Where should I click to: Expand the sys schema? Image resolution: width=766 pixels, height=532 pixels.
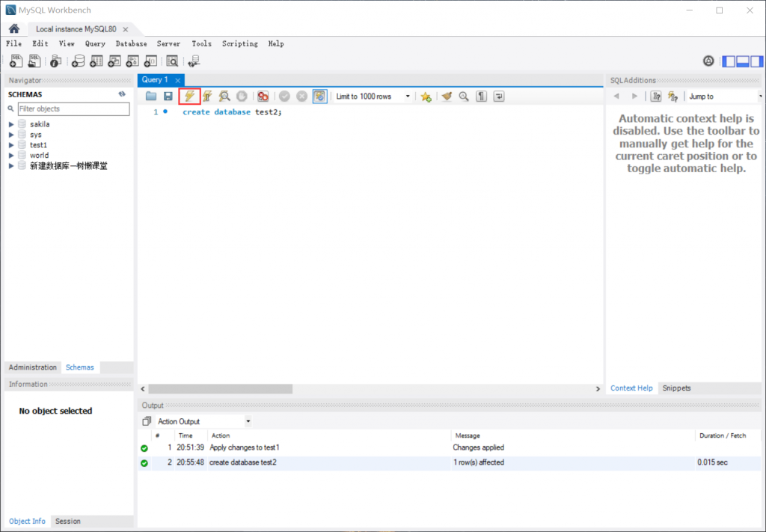(x=11, y=135)
